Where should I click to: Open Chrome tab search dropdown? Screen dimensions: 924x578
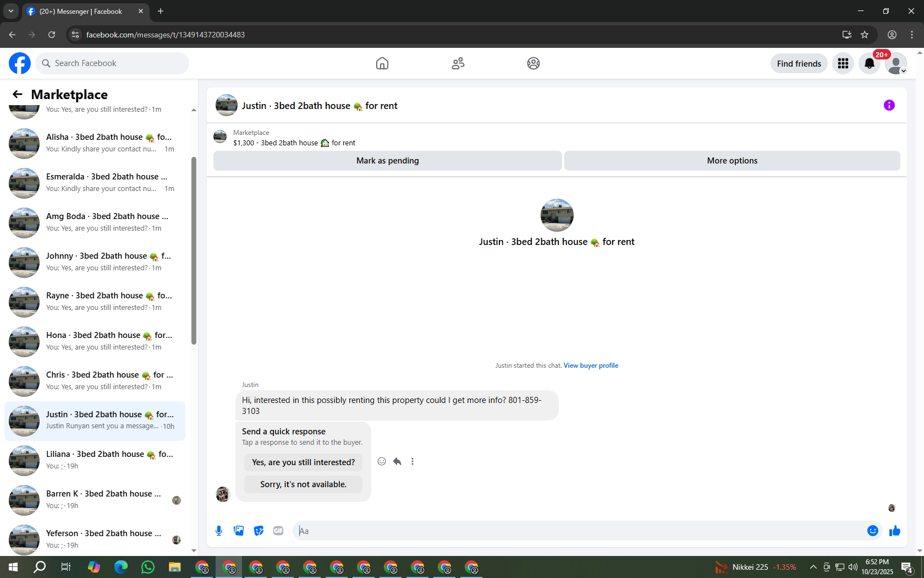pyautogui.click(x=11, y=11)
